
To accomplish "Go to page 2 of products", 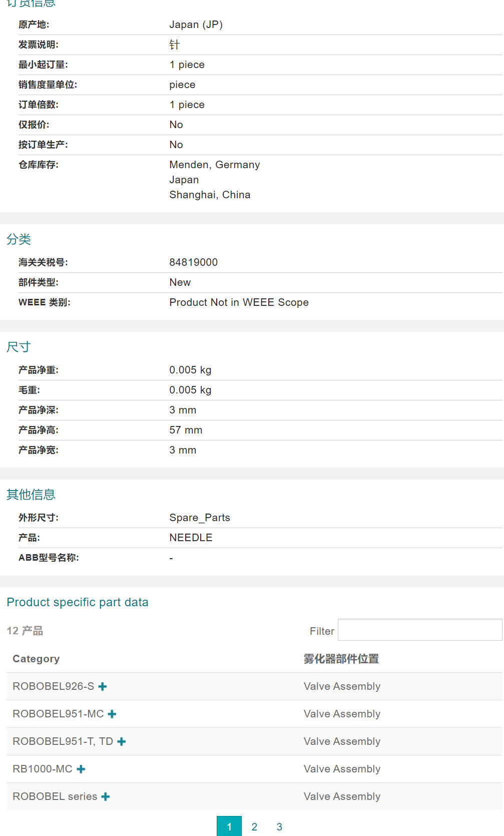I will click(254, 826).
